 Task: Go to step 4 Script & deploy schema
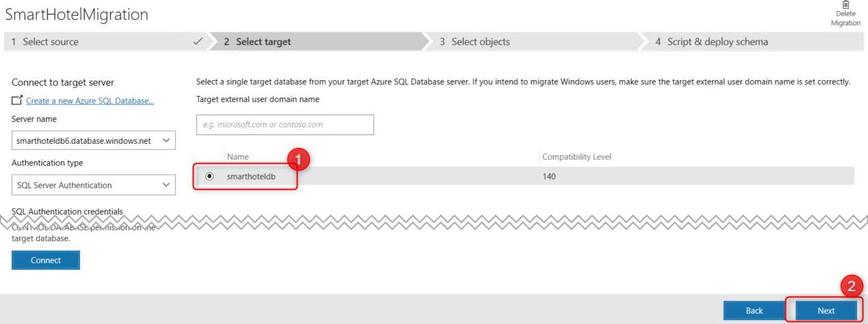point(752,42)
